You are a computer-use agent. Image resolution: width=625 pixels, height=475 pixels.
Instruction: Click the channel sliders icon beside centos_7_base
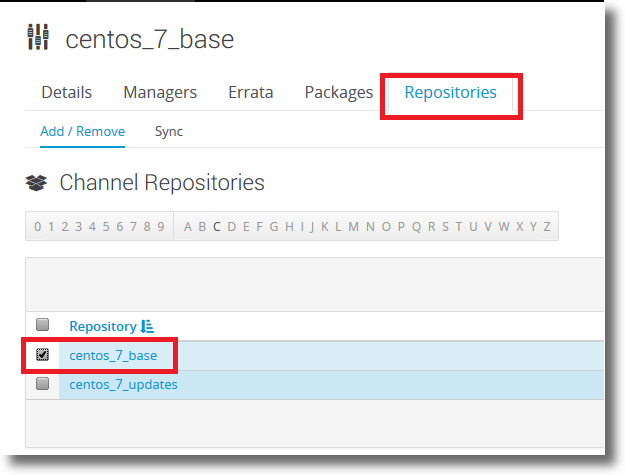[38, 37]
